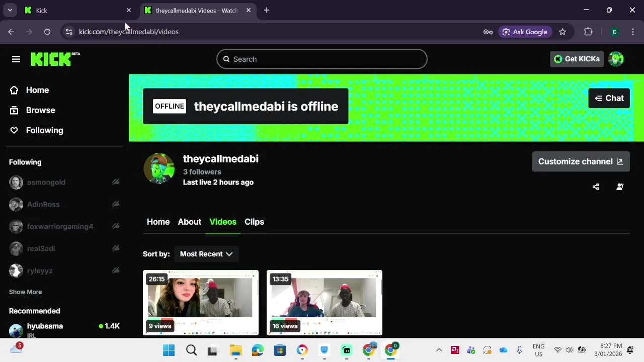Click the '3 followers' text
The height and width of the screenshot is (362, 644).
[x=202, y=171]
